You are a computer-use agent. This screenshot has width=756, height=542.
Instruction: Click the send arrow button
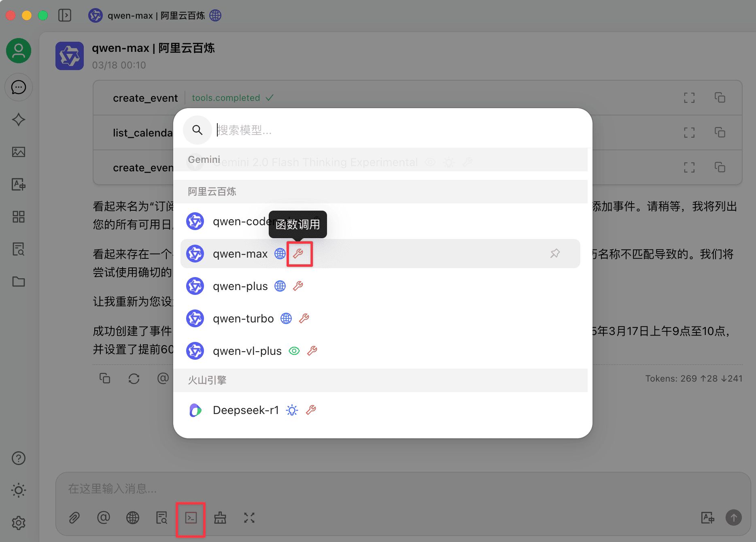734,518
